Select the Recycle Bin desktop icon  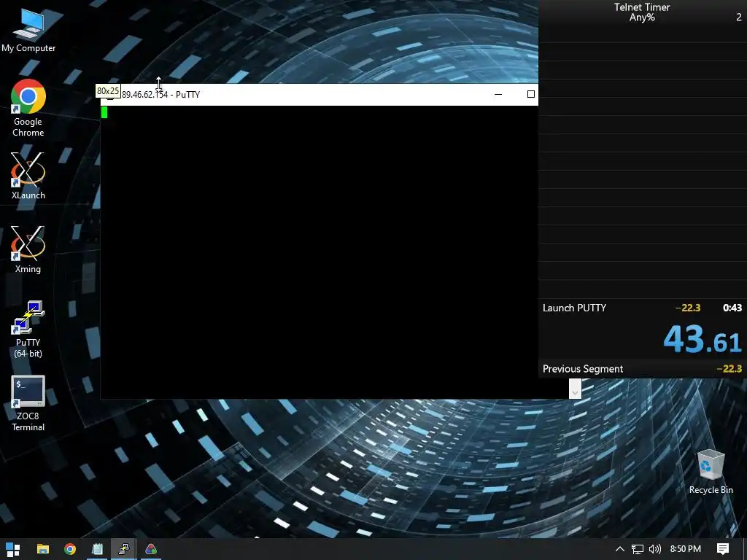(711, 472)
